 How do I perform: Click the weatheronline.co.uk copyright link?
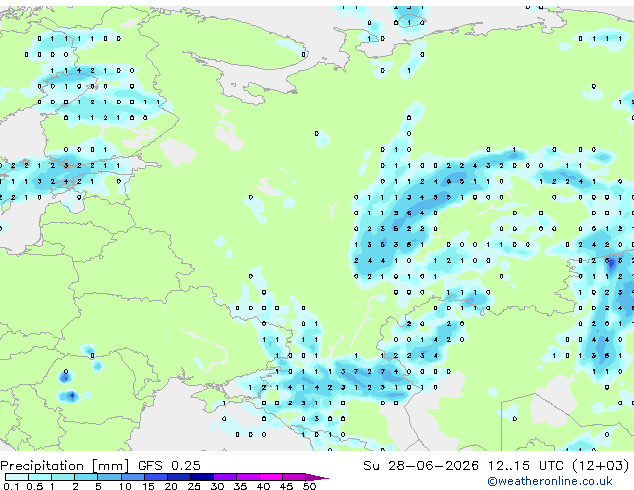[550, 481]
